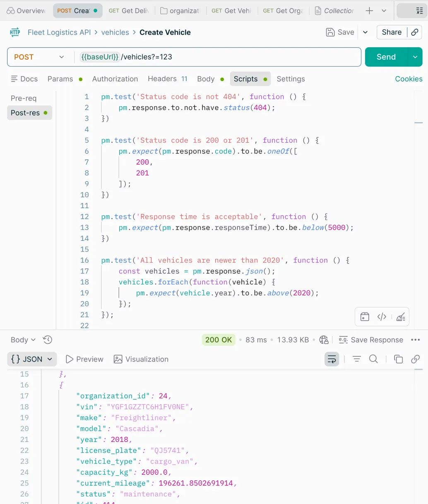Click the Fleet Logistics API breadcrumb
The height and width of the screenshot is (504, 428).
pyautogui.click(x=59, y=32)
